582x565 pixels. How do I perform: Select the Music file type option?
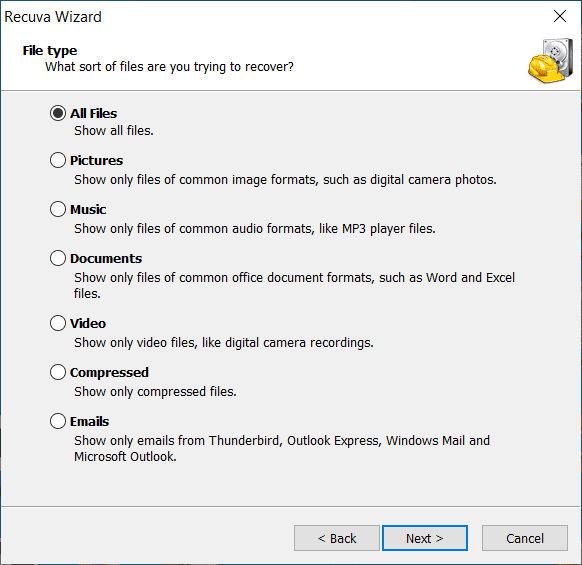pyautogui.click(x=58, y=209)
